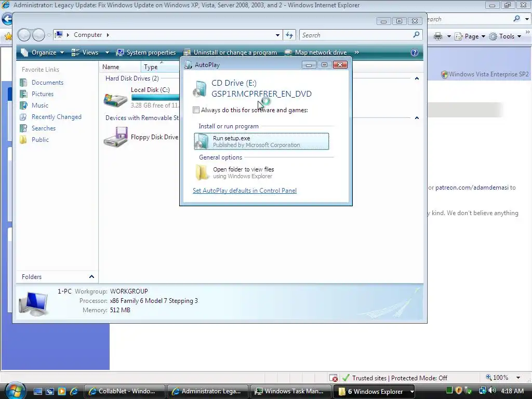Click the Public folder icon
The image size is (532, 399).
click(23, 139)
